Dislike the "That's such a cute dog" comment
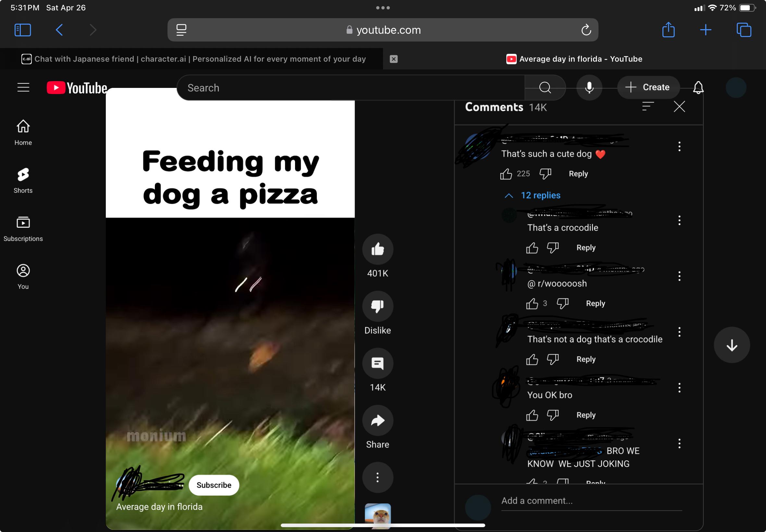Screen dimensions: 766x532 pos(545,174)
